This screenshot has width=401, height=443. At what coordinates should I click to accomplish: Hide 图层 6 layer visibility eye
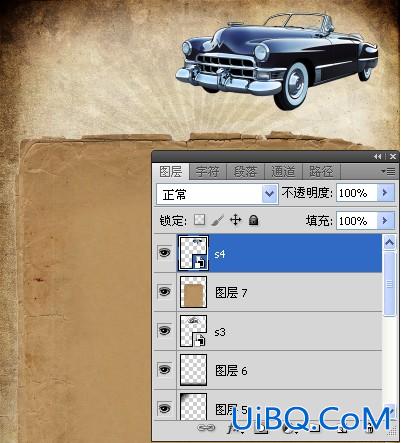tap(164, 370)
